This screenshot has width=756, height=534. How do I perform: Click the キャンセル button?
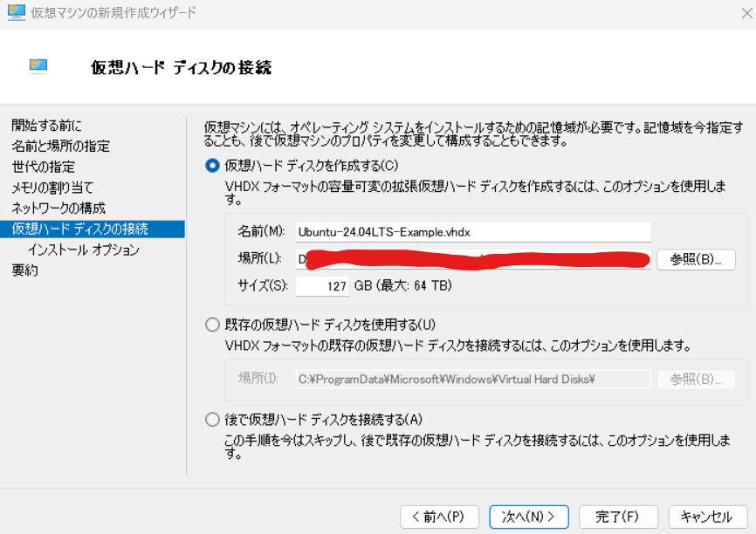click(708, 517)
